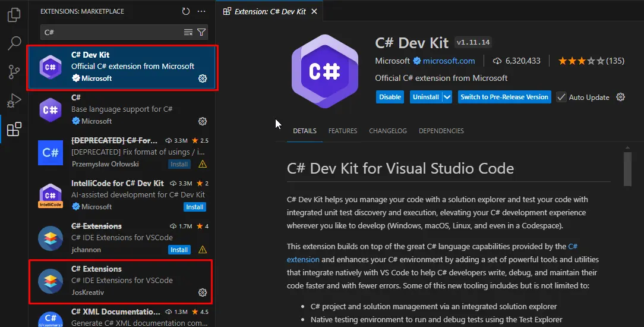Select the base C# language support entry

122,109
